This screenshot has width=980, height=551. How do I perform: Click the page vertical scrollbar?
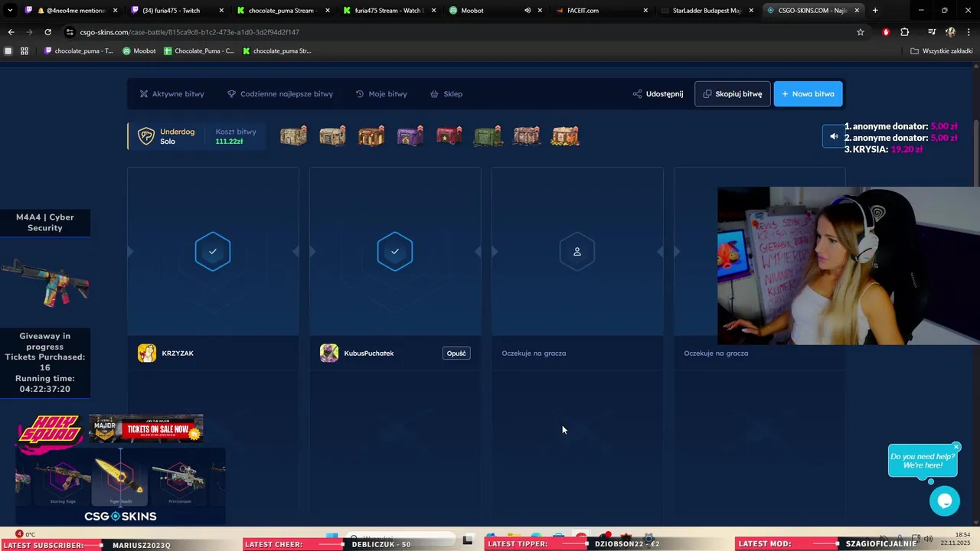[x=975, y=153]
